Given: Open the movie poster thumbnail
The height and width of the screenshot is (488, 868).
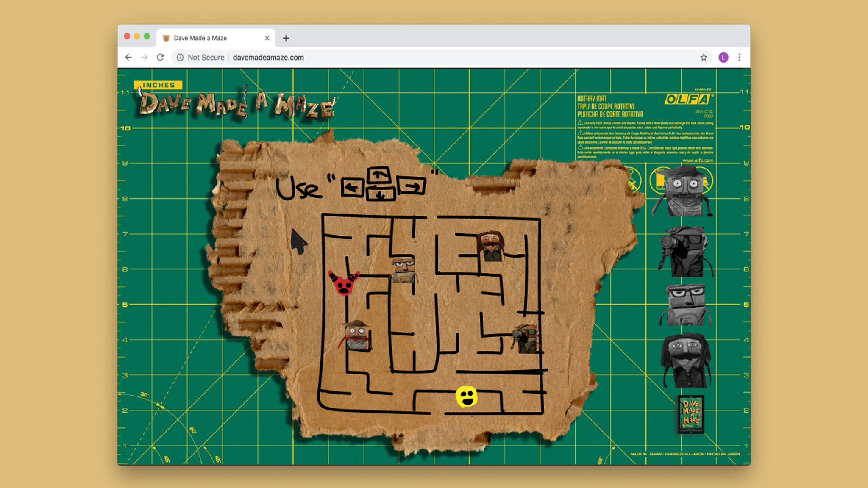Looking at the screenshot, I should click(691, 414).
